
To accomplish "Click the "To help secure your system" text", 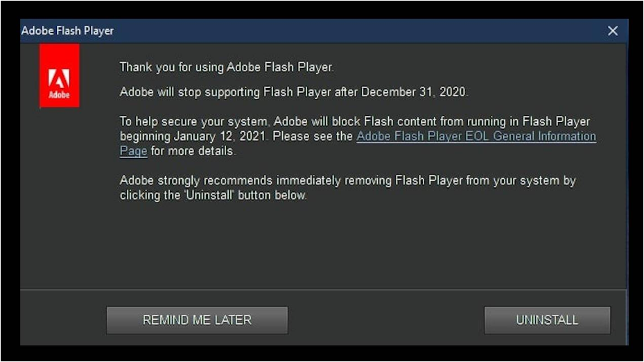I will 192,121.
